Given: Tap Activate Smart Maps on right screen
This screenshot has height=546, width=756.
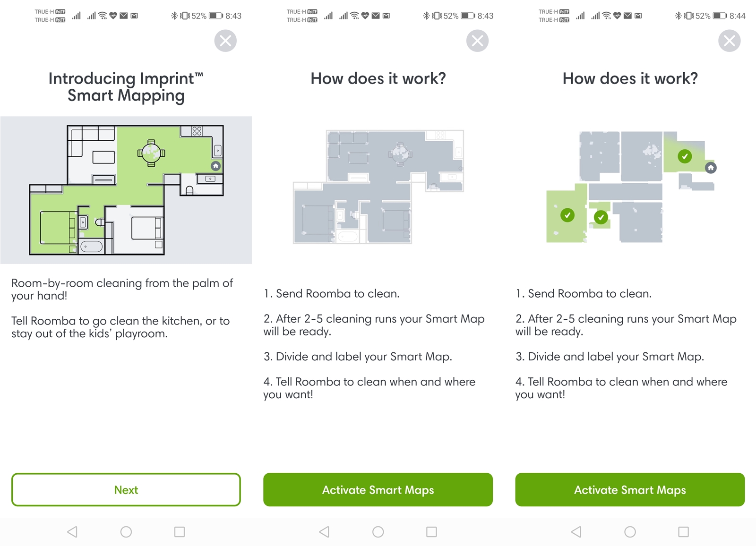Looking at the screenshot, I should pyautogui.click(x=630, y=490).
